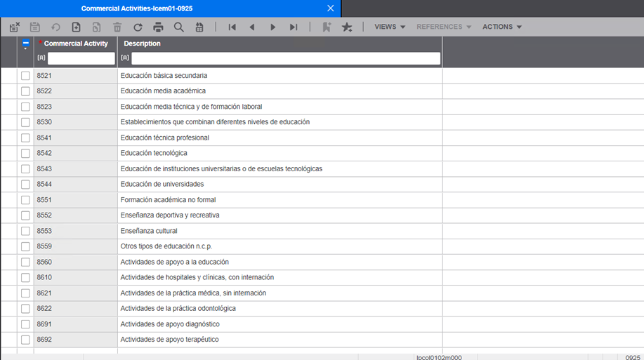644x360 pixels.
Task: Toggle the select-all rows header checkbox
Action: 25,44
